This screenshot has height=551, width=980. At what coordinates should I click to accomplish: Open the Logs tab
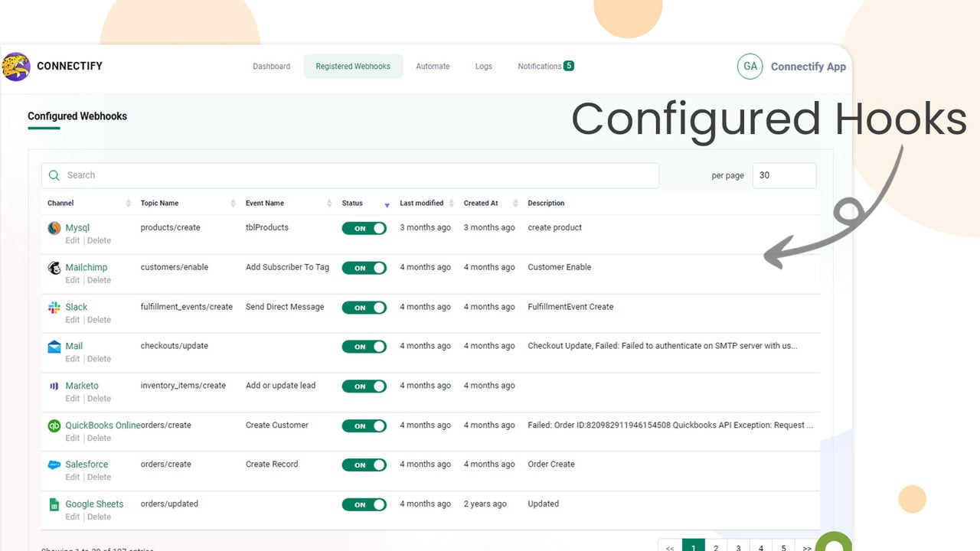(x=484, y=67)
